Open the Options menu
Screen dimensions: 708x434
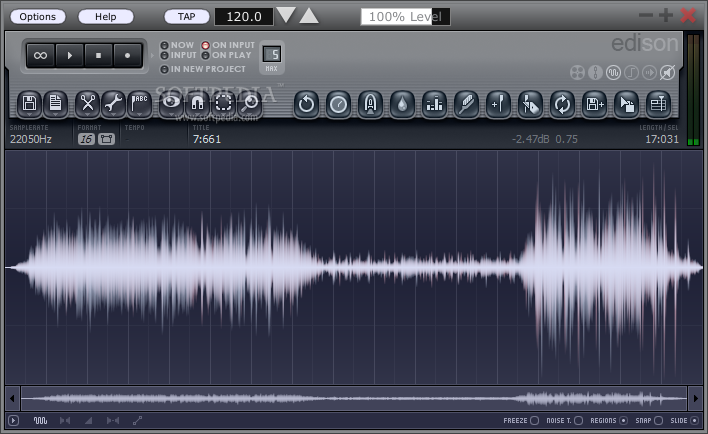(x=37, y=17)
